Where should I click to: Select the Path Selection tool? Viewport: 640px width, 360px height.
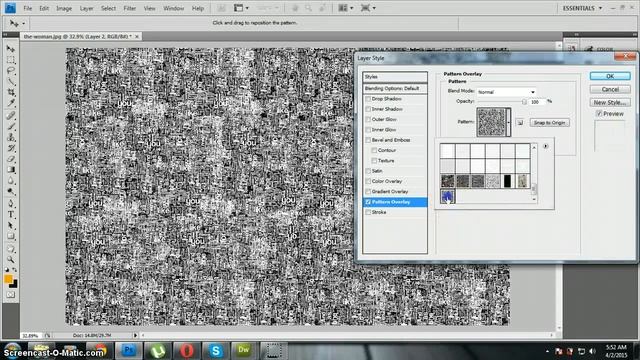tap(11, 225)
